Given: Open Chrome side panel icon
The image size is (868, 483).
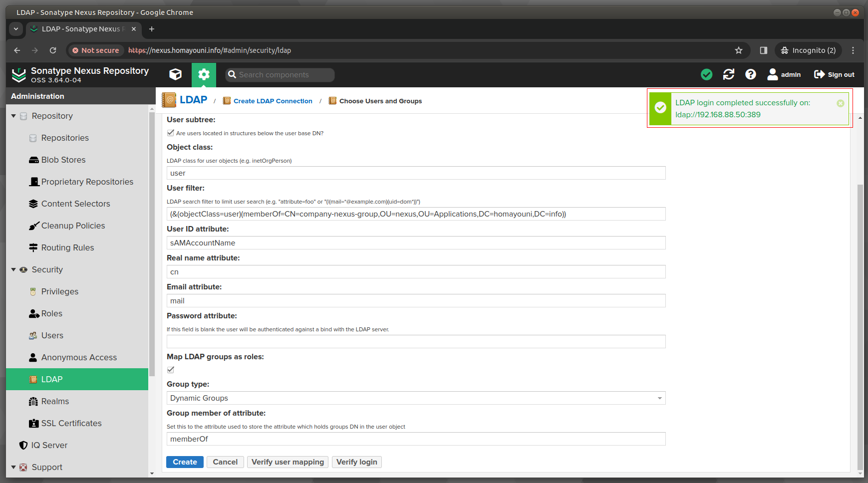Looking at the screenshot, I should point(764,50).
